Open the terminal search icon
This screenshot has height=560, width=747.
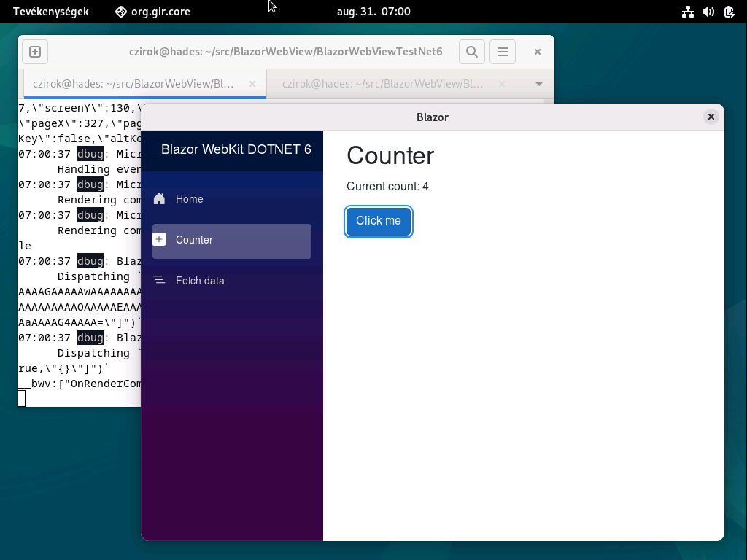[x=471, y=51]
